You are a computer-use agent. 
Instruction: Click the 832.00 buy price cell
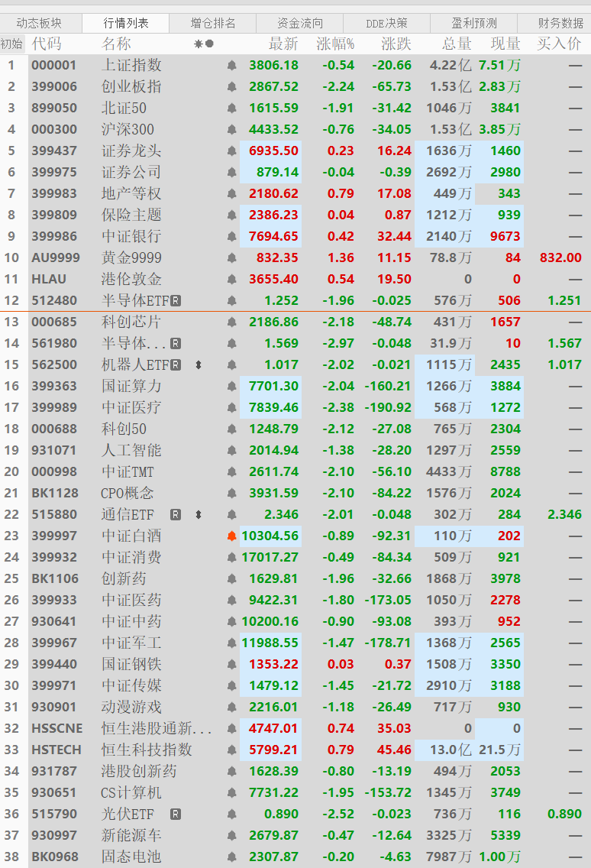point(560,258)
